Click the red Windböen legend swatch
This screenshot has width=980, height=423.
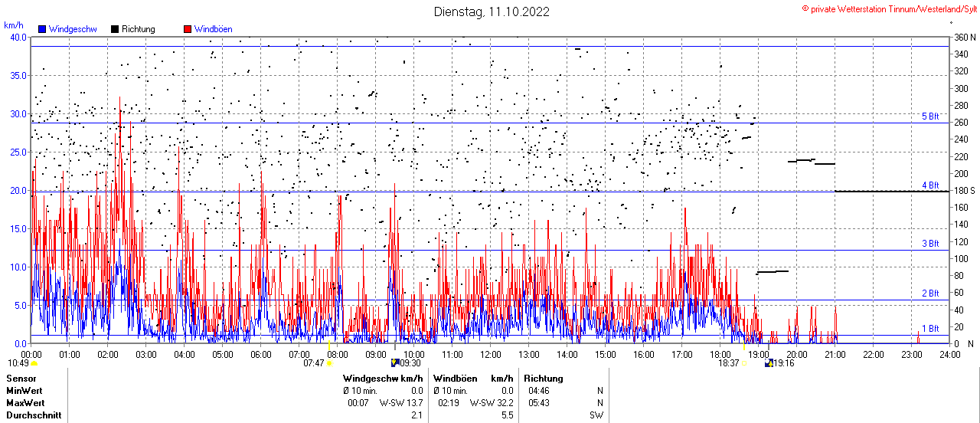click(x=188, y=29)
